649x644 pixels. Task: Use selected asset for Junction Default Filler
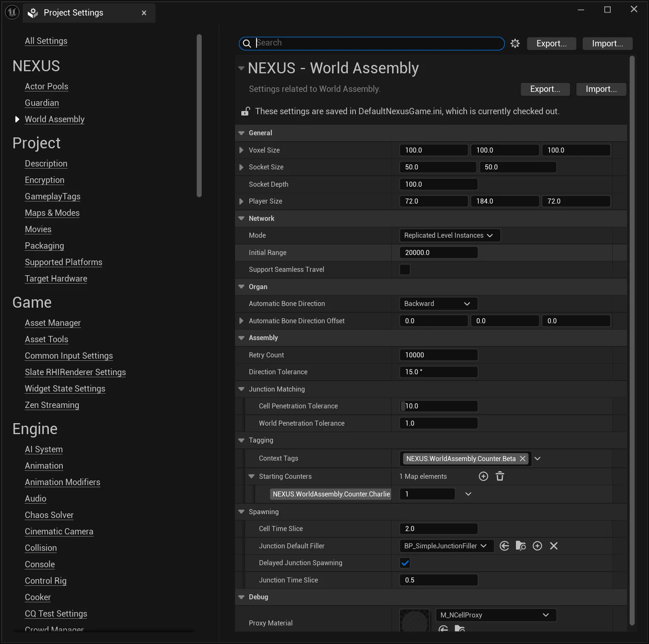point(505,546)
